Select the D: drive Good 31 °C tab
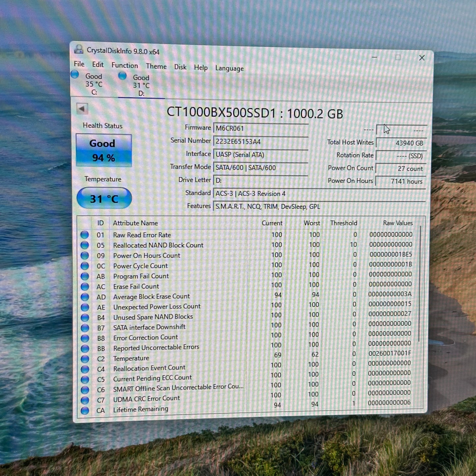This screenshot has width=476, height=476. (x=141, y=85)
